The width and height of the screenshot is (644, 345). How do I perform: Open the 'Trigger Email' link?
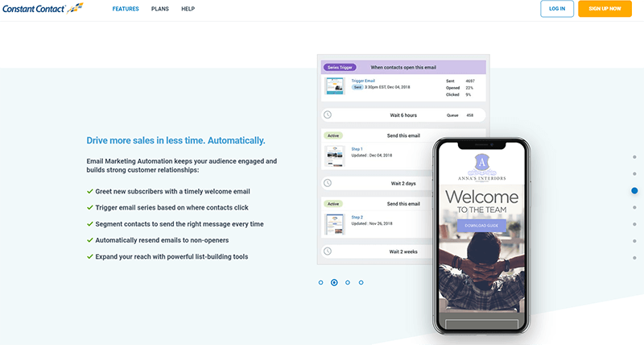tap(363, 81)
